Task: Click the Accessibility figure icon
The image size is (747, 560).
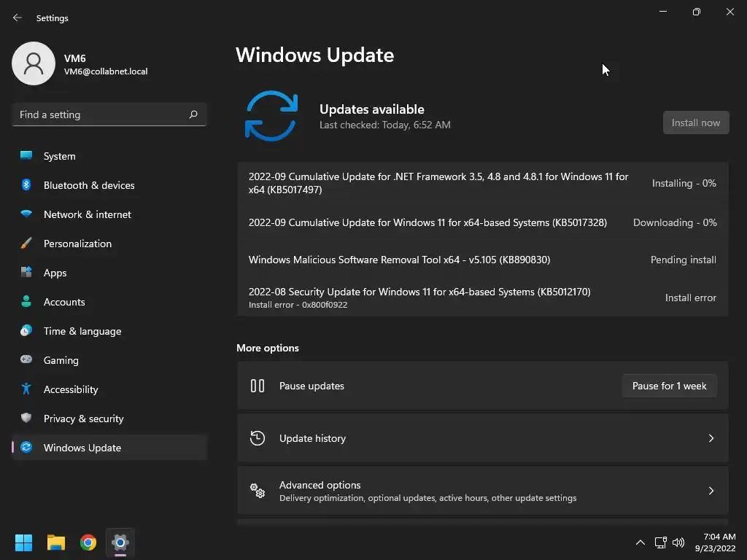Action: coord(26,389)
